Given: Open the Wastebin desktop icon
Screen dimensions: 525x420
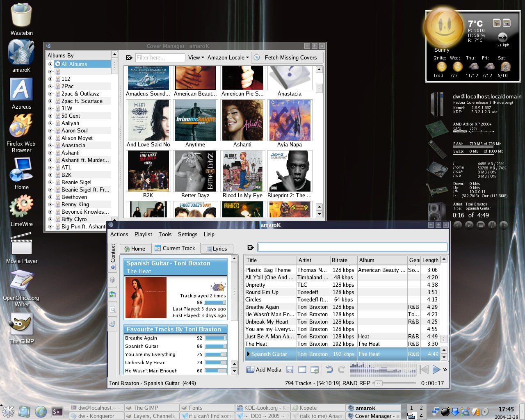Looking at the screenshot, I should pyautogui.click(x=21, y=19).
